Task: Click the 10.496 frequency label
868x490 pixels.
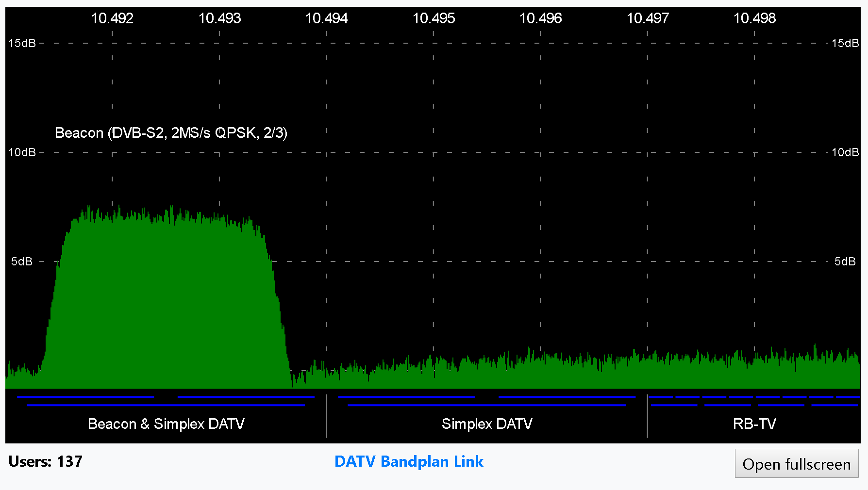Action: tap(540, 18)
